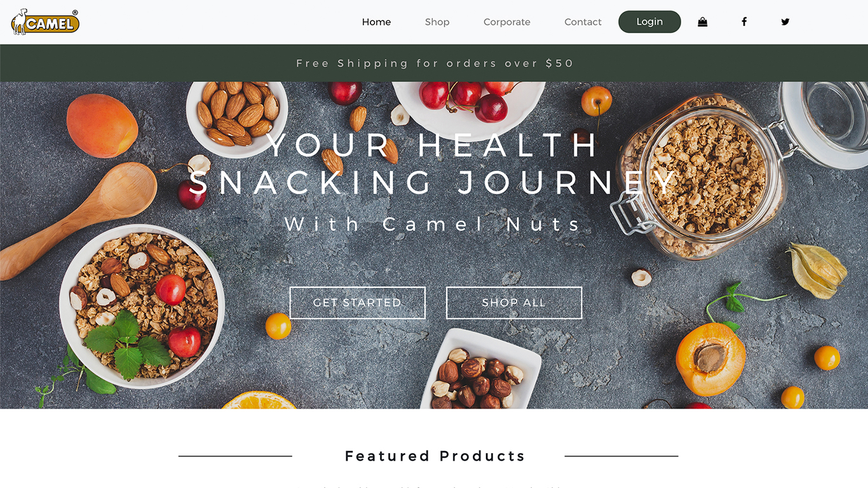This screenshot has height=488, width=868.
Task: Select the Corporate menu item
Action: point(506,22)
